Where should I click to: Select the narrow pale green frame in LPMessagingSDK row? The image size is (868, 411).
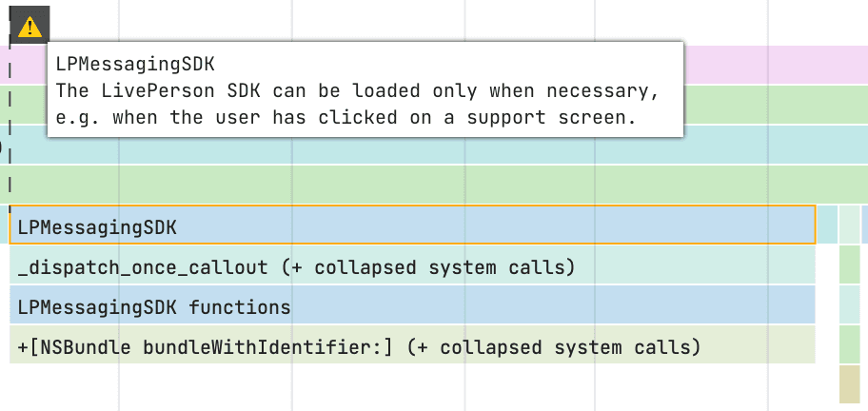pos(849,225)
